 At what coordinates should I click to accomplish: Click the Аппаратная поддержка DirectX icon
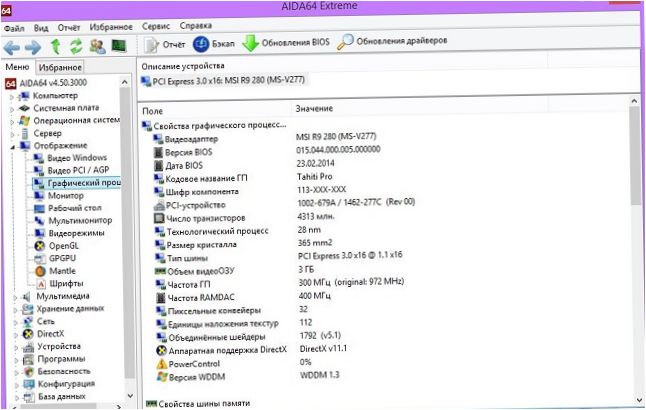tap(162, 351)
